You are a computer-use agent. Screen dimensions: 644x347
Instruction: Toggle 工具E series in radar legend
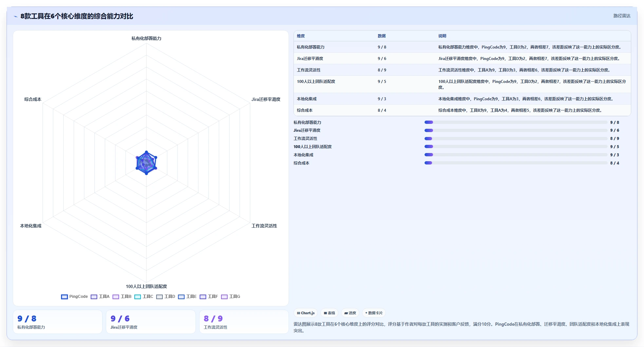pyautogui.click(x=187, y=297)
